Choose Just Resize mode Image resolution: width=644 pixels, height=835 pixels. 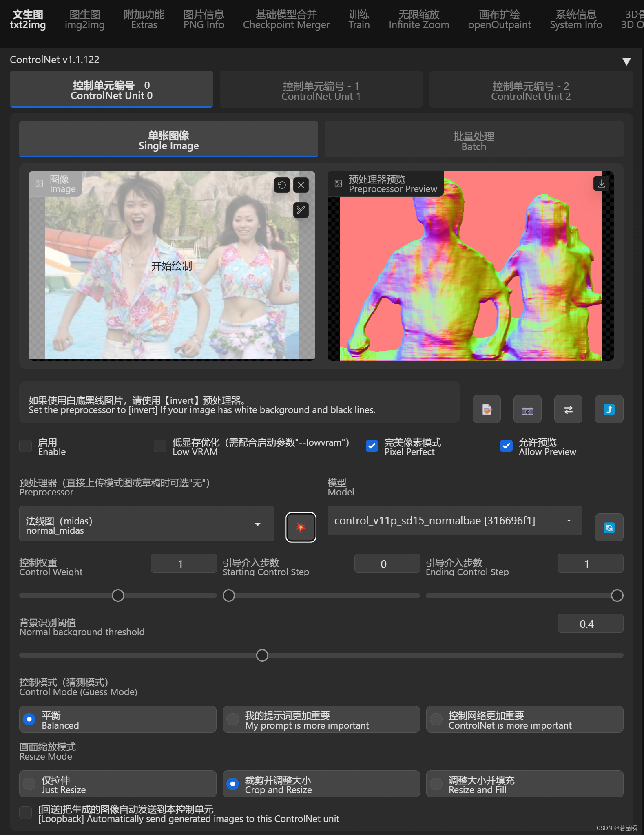click(118, 784)
